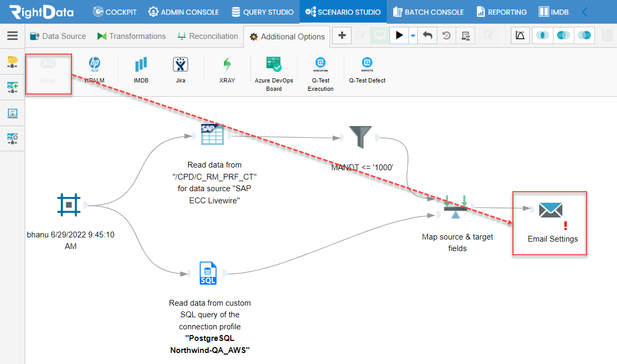Image resolution: width=617 pixels, height=364 pixels.
Task: Go to IMDB in top navigation
Action: [553, 12]
